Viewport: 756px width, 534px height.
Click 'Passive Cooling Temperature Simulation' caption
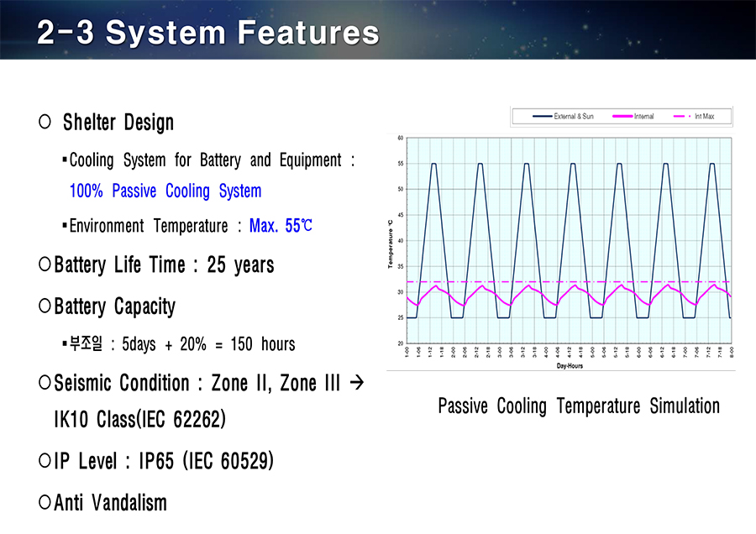point(579,406)
